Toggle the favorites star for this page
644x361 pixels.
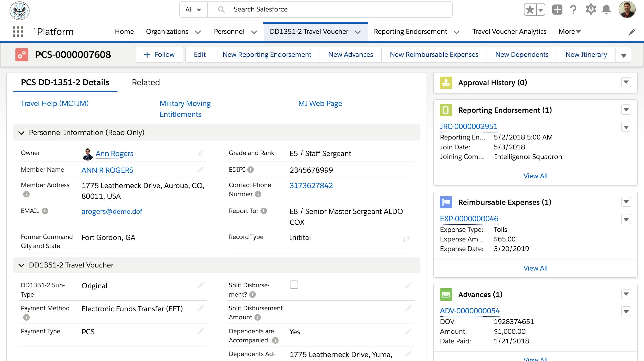point(529,9)
